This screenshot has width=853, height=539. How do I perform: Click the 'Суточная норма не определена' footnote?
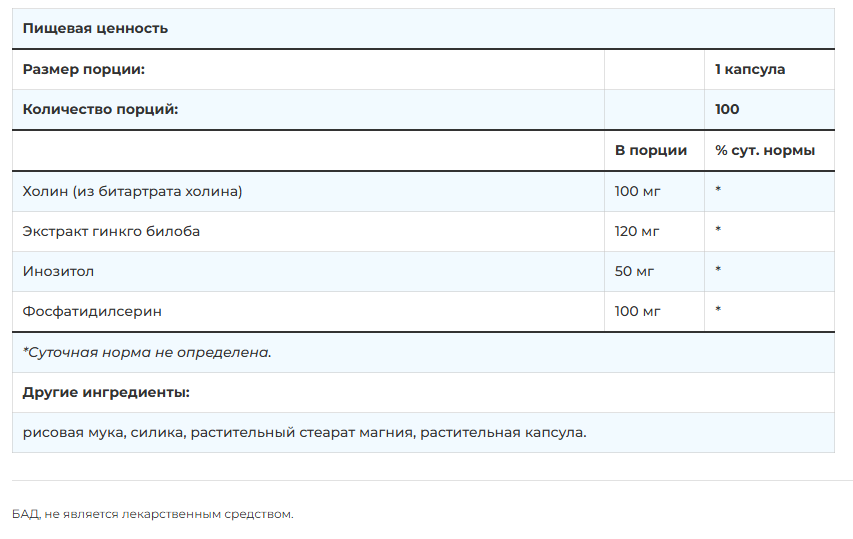click(147, 352)
